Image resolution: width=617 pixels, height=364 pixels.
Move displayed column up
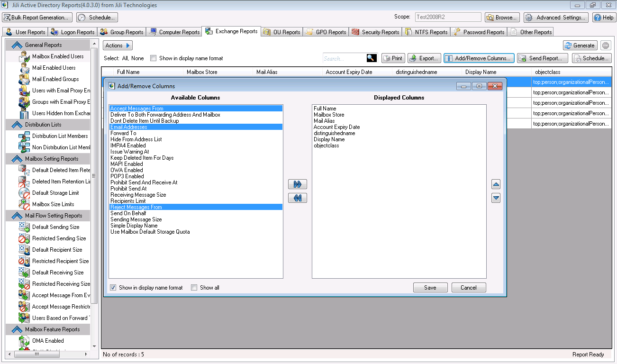(496, 185)
